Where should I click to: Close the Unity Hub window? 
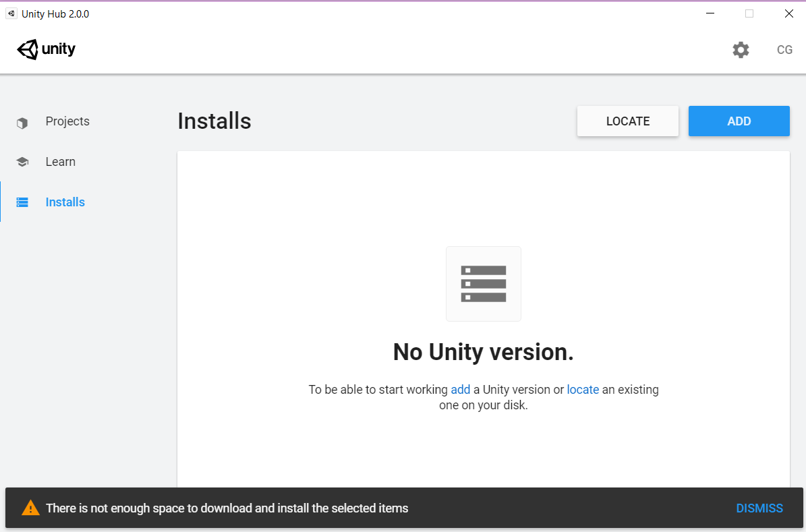point(788,13)
